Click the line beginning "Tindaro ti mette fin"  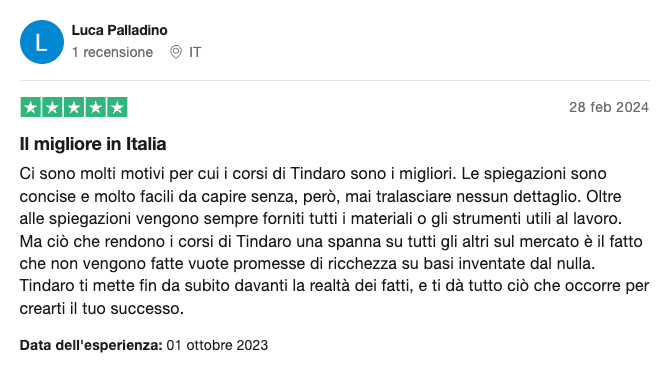coord(334,286)
